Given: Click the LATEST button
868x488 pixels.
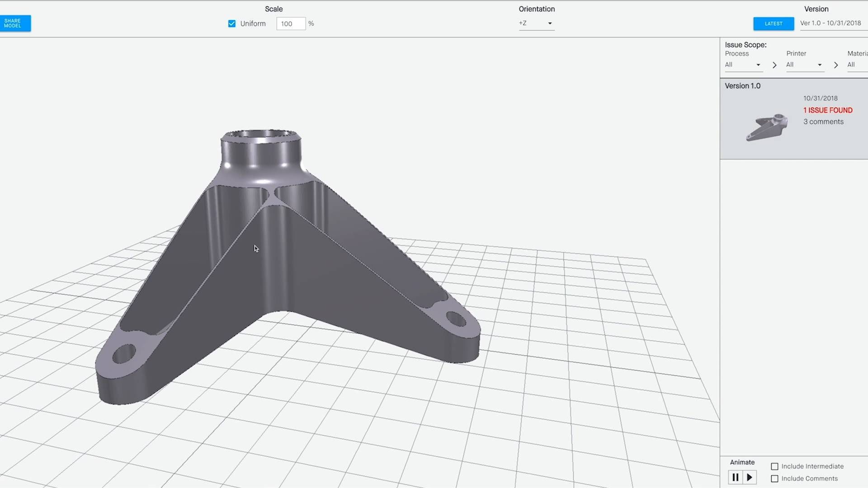Looking at the screenshot, I should [x=774, y=23].
